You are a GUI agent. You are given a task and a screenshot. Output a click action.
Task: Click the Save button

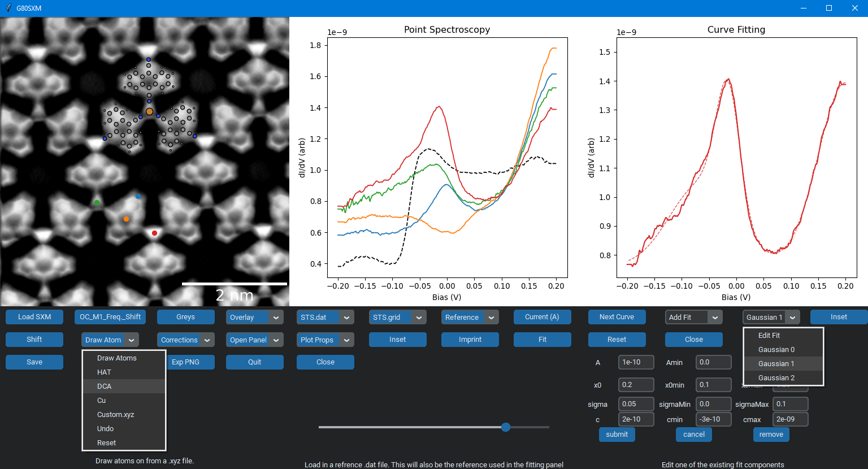(x=34, y=362)
